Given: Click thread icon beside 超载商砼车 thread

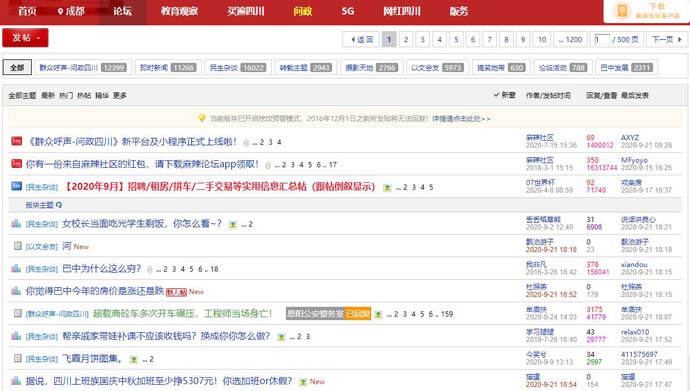Looking at the screenshot, I should coord(17,313).
